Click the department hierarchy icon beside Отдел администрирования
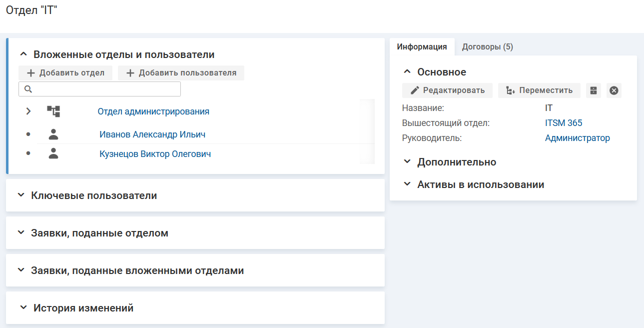 click(x=53, y=111)
